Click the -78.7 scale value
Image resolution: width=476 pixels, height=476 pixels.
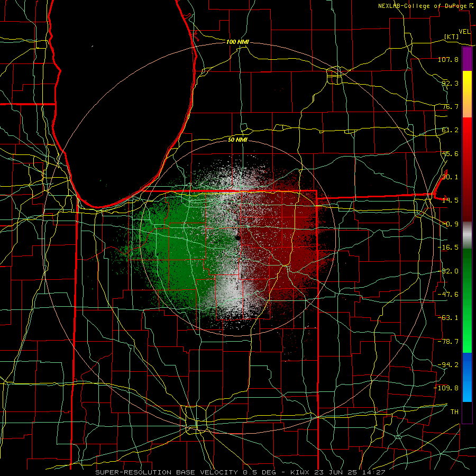coord(448,342)
